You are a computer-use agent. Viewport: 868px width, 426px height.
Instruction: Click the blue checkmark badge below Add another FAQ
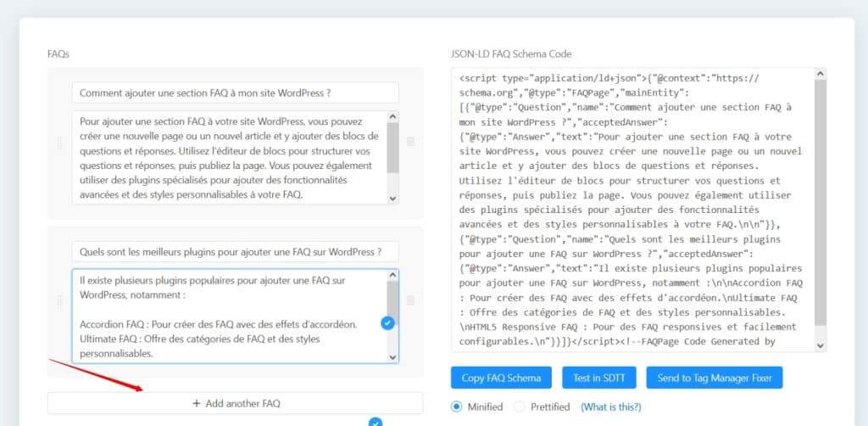pyautogui.click(x=376, y=423)
